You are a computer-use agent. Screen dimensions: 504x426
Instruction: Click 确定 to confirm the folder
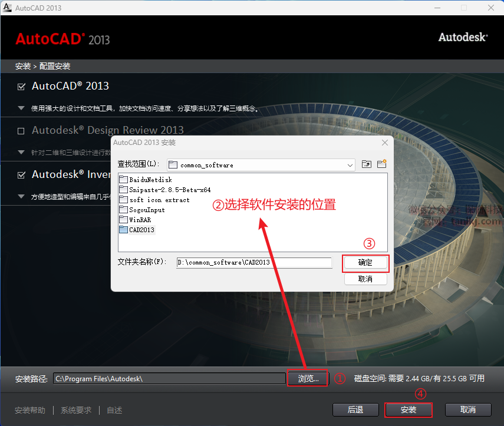point(365,263)
